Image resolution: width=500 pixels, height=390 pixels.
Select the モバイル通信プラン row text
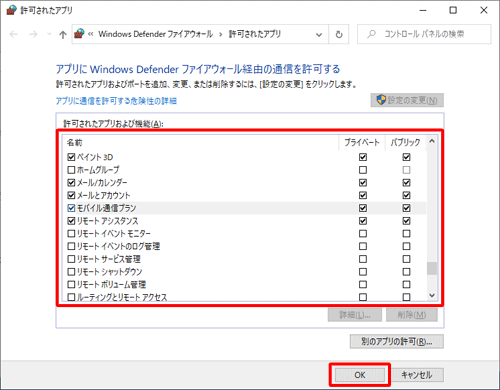[107, 208]
